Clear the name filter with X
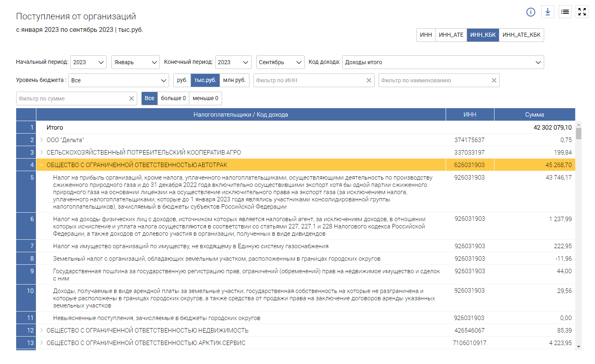Image resolution: width=595 pixels, height=364 pixels. click(x=494, y=80)
